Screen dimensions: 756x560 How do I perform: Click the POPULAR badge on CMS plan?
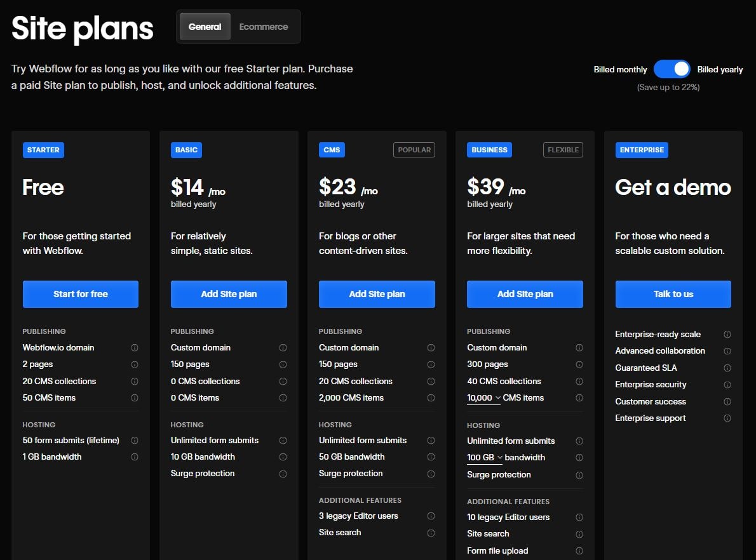(414, 150)
